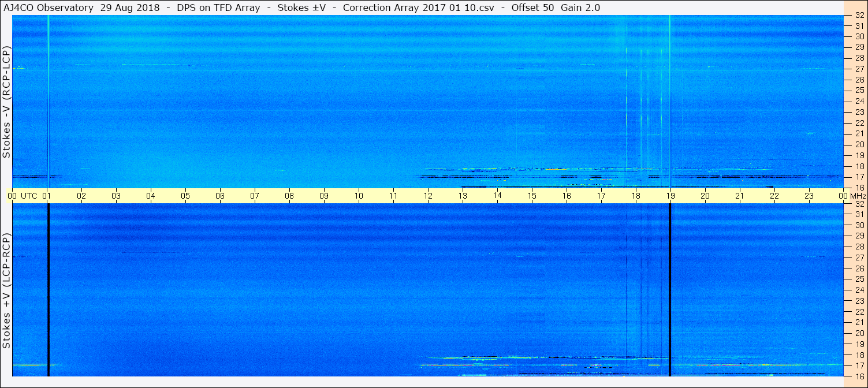This screenshot has width=868, height=388.
Task: Click the 23 MHz label of the Stokes +V panel
Action: [859, 301]
